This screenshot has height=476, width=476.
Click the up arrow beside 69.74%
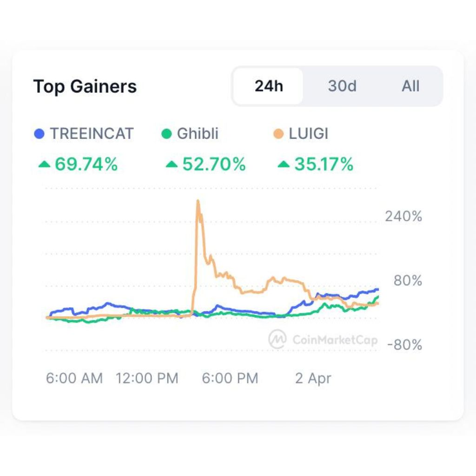pos(44,164)
